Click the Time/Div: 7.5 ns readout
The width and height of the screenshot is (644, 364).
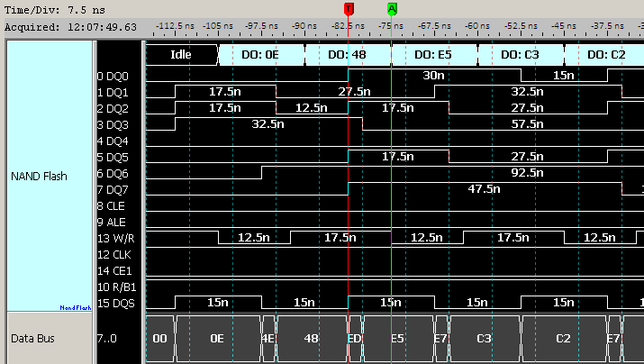click(55, 10)
